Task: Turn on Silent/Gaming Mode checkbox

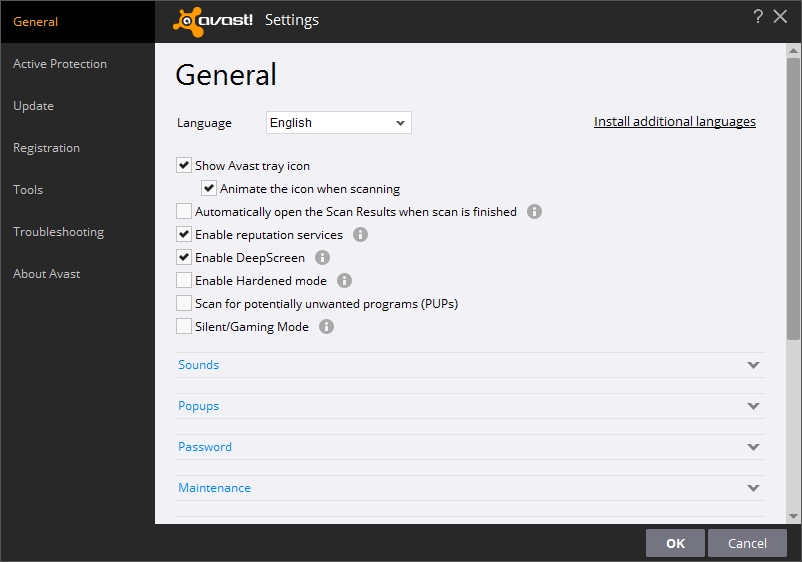Action: pyautogui.click(x=184, y=326)
